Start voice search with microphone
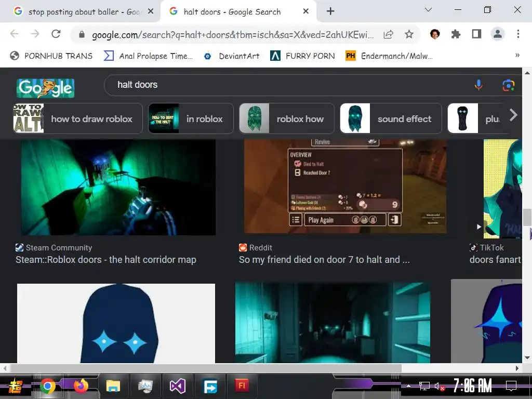Image resolution: width=532 pixels, height=399 pixels. coord(478,85)
